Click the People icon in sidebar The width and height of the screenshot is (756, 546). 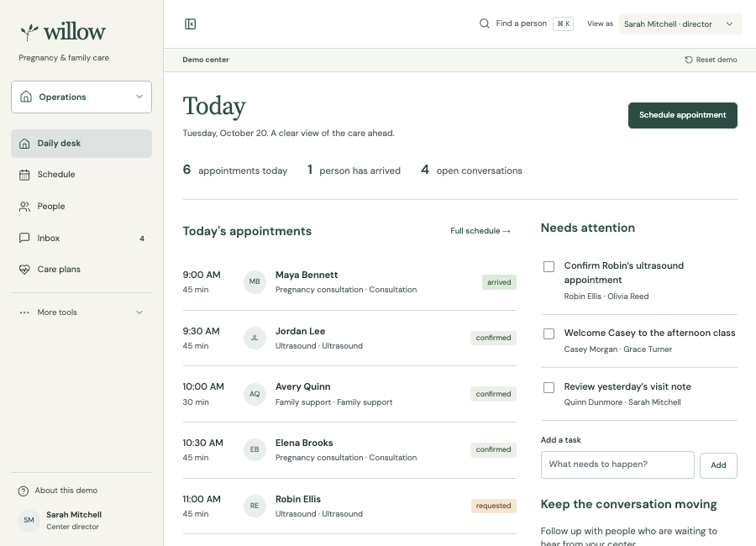24,207
